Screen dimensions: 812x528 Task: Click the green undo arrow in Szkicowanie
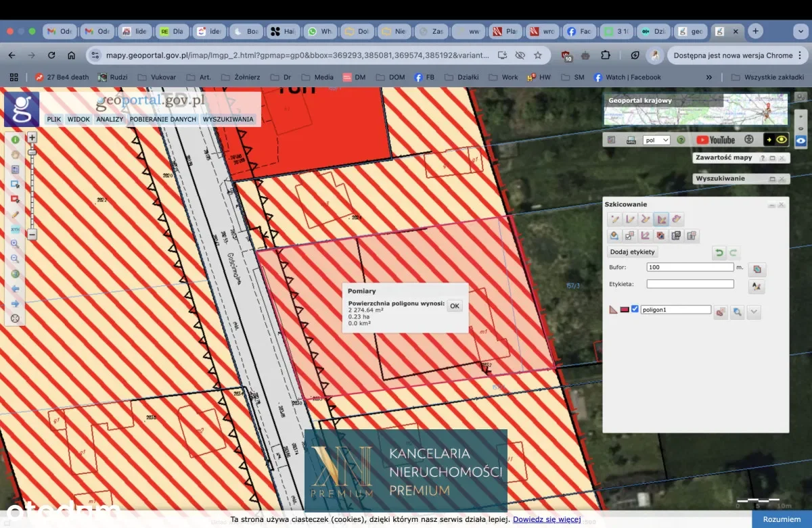(x=719, y=253)
